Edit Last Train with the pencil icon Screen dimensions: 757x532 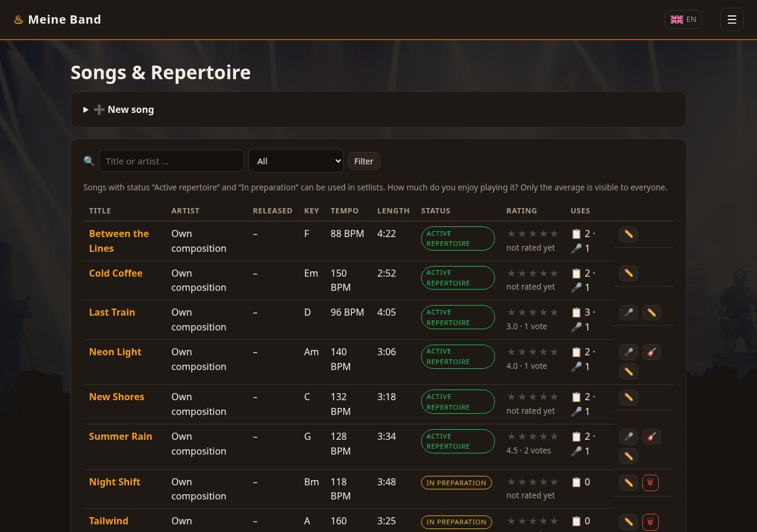[x=651, y=313]
